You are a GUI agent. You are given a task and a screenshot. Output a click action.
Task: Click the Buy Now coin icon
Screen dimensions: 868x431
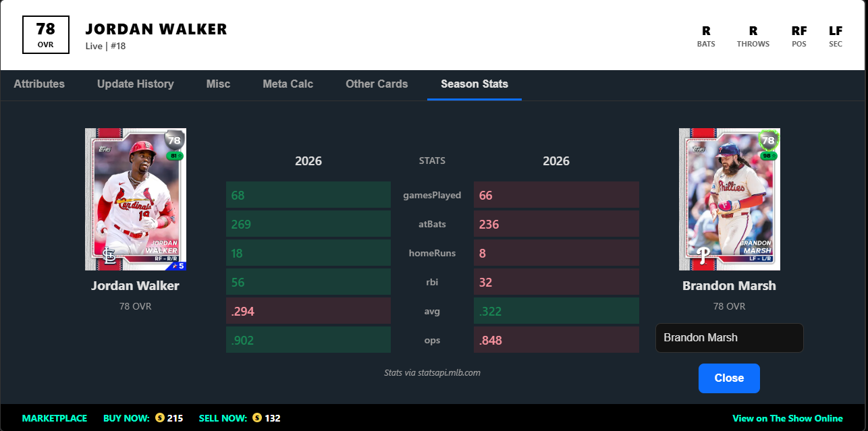[x=160, y=418]
